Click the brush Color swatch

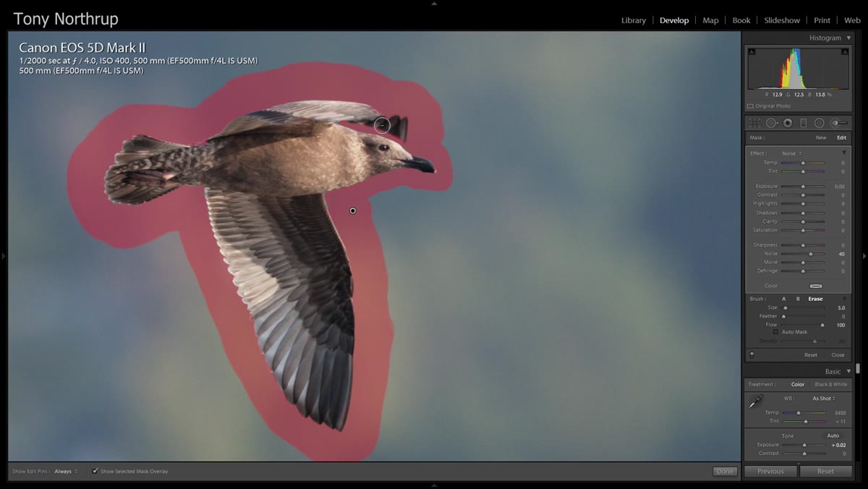coord(816,286)
